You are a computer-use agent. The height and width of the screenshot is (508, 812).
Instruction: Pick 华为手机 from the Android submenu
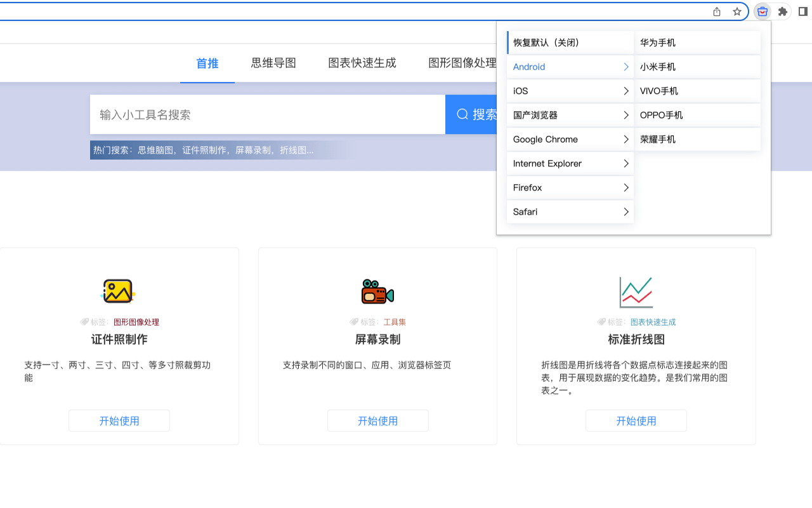(697, 43)
